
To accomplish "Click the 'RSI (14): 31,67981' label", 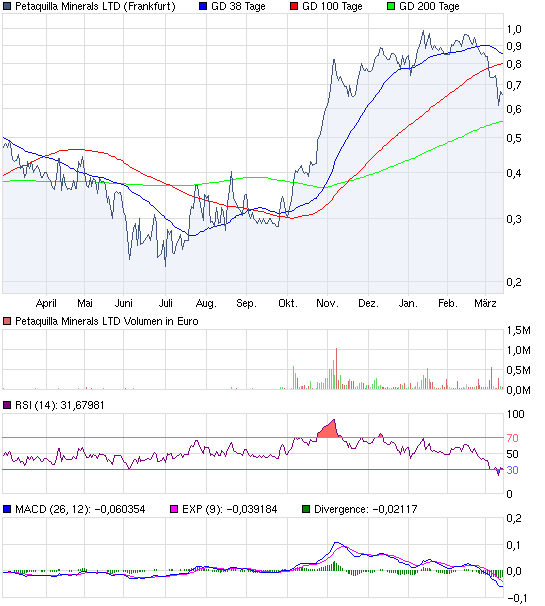I will [60, 405].
